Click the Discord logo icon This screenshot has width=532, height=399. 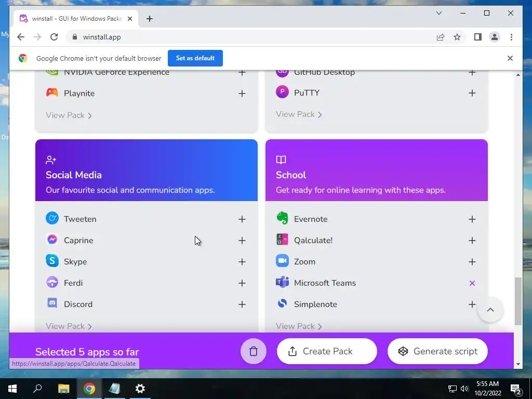click(52, 303)
